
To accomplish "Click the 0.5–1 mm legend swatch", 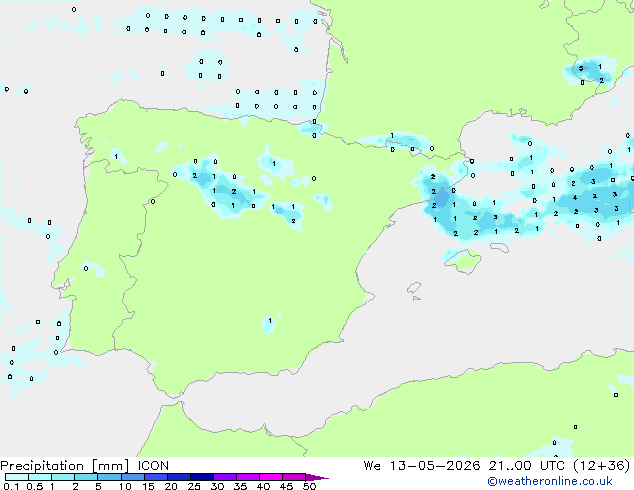I will (40, 477).
